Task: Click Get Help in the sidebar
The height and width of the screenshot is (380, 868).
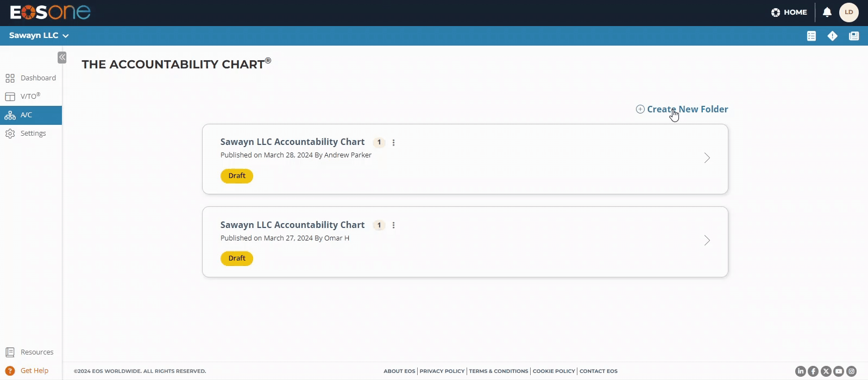Action: [x=31, y=371]
